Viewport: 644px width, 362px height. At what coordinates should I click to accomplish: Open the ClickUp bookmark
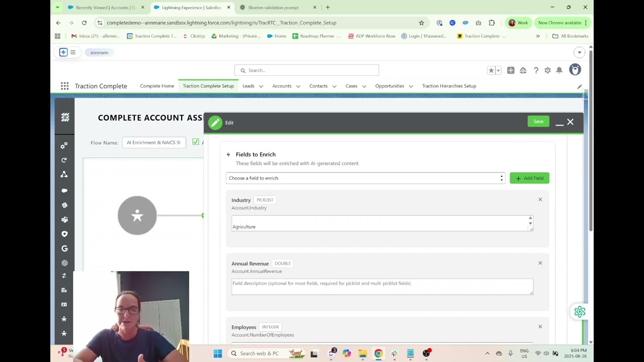[x=194, y=36]
